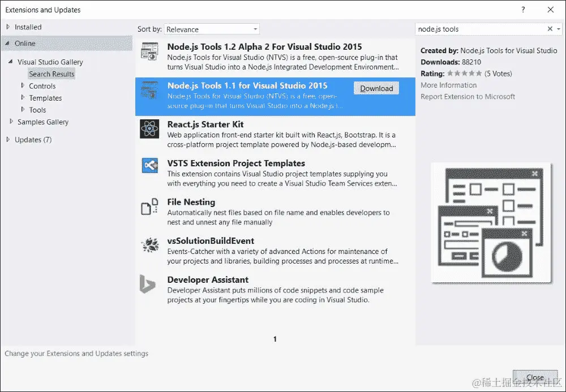
Task: Expand the Samples Gallery node
Action: [11, 122]
